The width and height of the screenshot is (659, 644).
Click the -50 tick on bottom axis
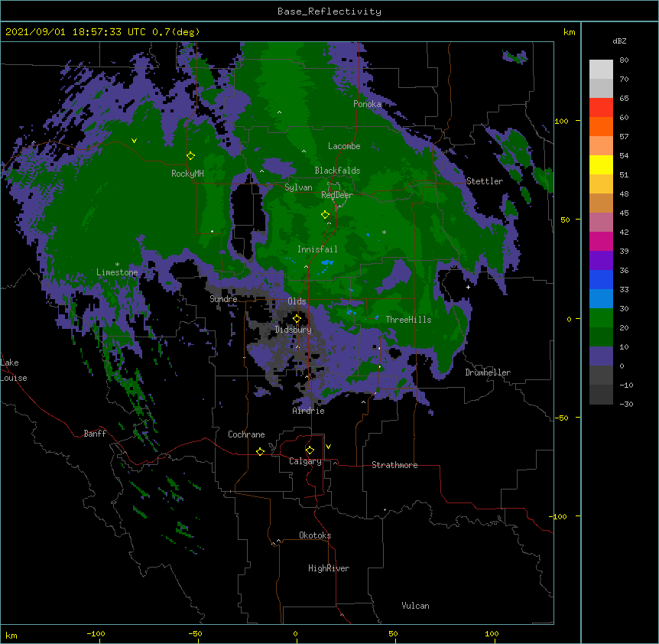195,634
